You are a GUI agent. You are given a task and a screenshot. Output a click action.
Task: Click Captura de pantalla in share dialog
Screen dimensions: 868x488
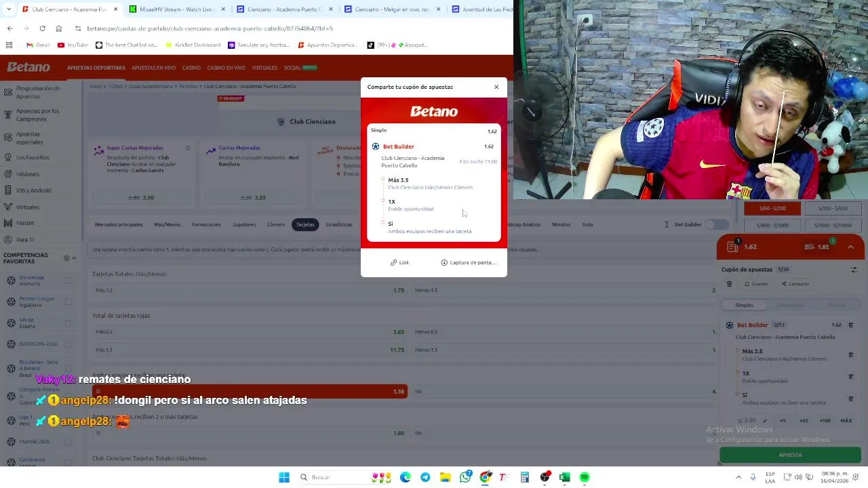click(469, 262)
